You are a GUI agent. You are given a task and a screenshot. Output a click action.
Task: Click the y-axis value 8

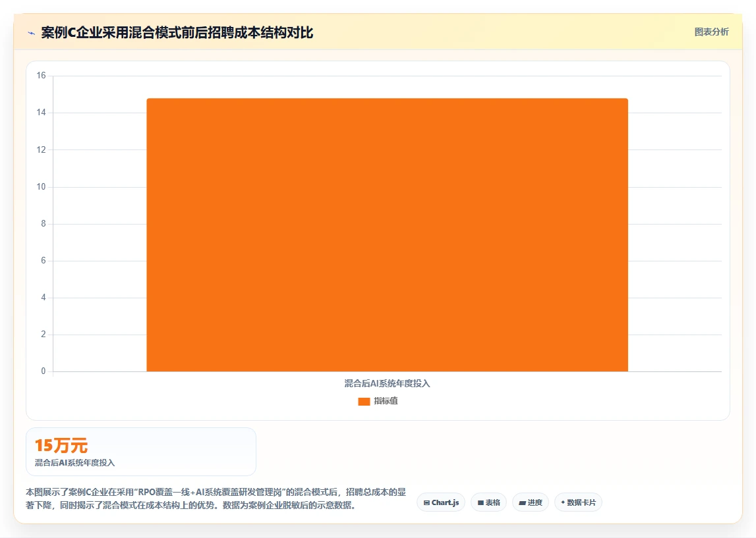[x=44, y=223]
